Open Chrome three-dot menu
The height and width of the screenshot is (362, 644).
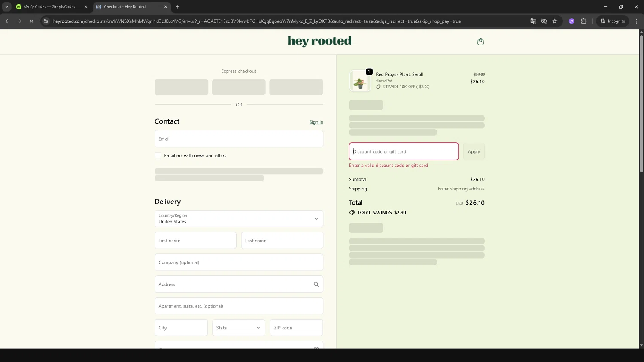pos(637,21)
